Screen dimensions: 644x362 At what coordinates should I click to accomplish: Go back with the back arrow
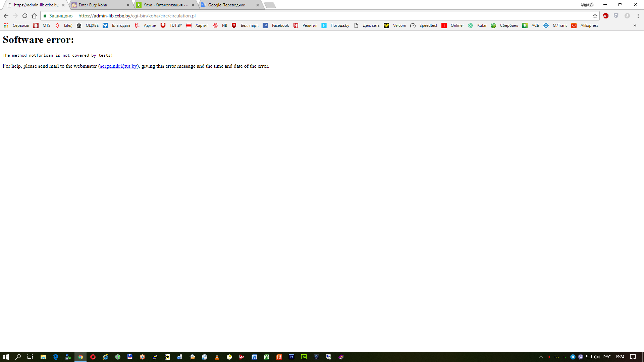6,16
